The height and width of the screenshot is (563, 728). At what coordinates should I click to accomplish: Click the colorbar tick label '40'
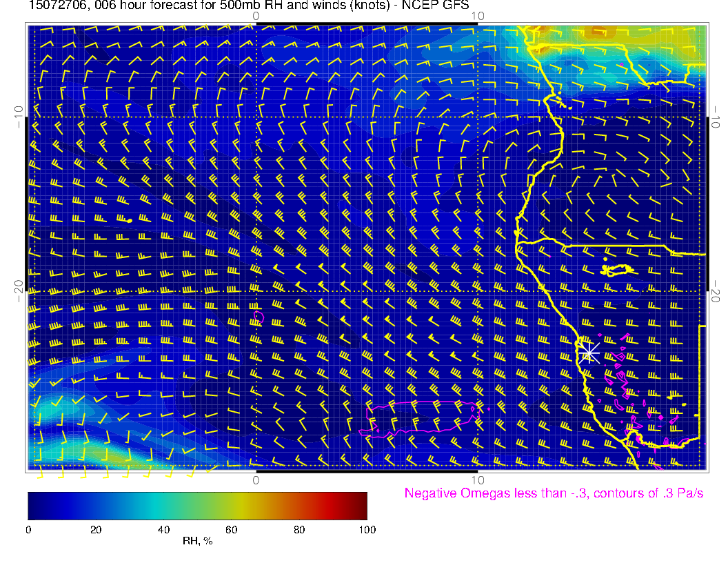(163, 530)
